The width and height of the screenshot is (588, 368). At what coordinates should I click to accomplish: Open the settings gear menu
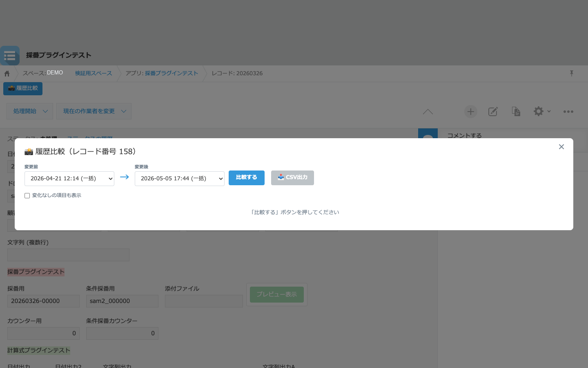[x=542, y=111]
